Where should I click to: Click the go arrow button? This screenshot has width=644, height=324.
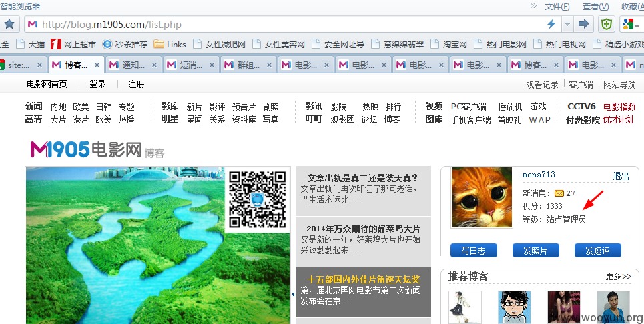pyautogui.click(x=584, y=24)
